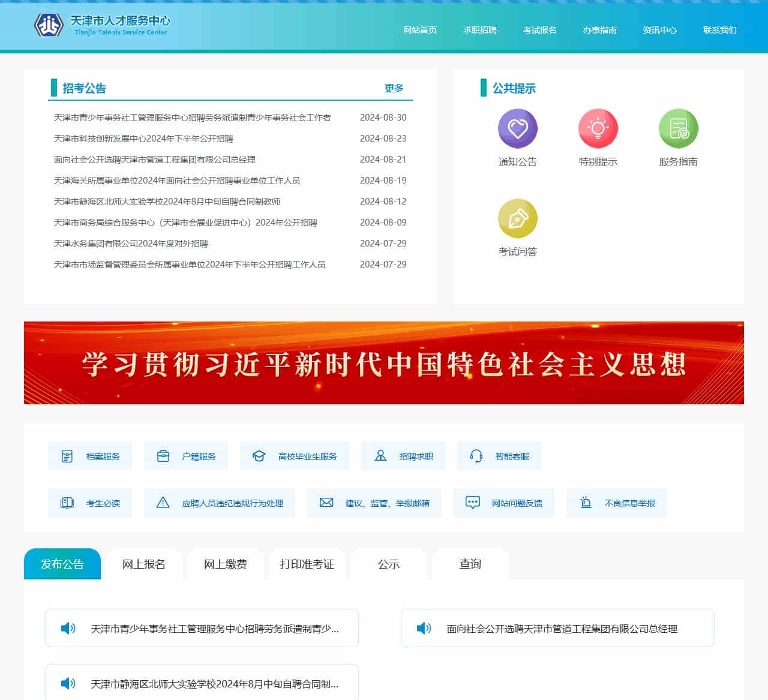Screen dimensions: 768x700
Task: Switch to the 查询 tab
Action: (x=470, y=564)
